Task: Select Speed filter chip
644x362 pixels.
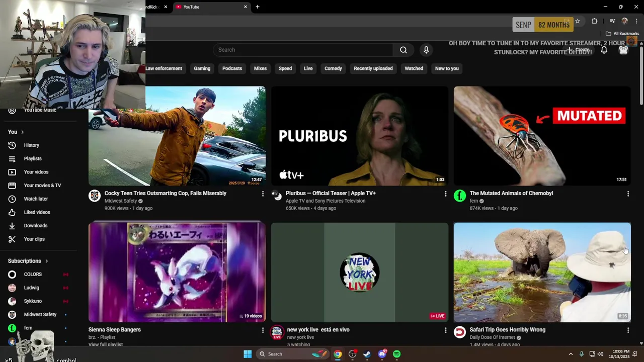Action: click(x=285, y=68)
